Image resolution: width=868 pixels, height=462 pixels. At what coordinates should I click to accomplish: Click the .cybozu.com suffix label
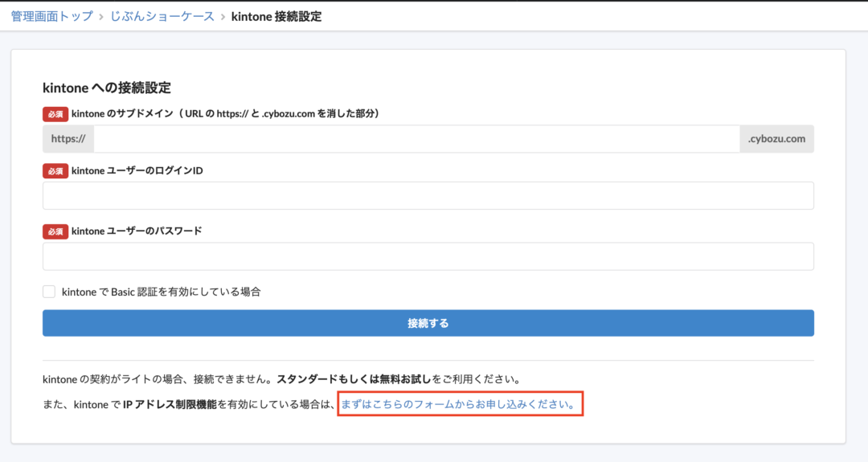pos(776,139)
